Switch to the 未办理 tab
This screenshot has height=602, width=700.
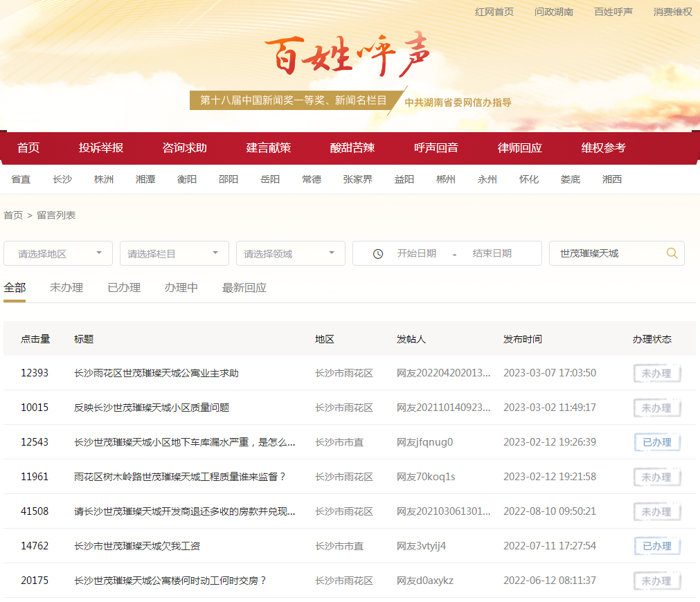click(x=66, y=288)
